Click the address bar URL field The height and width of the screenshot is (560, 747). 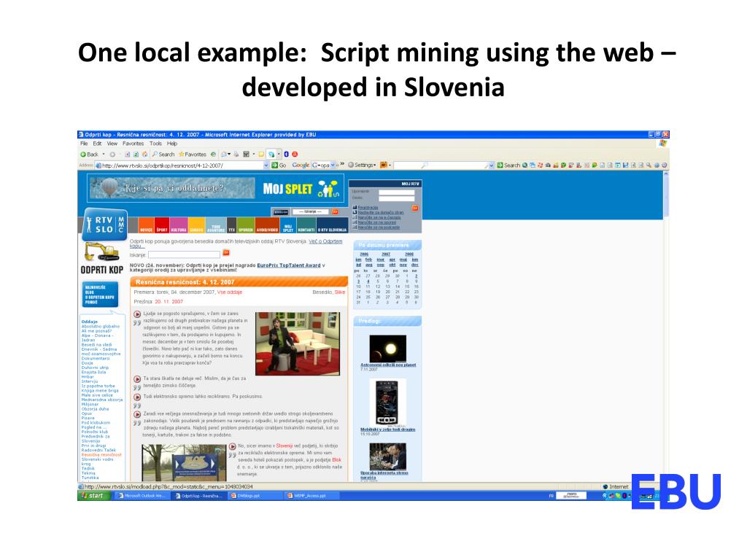click(x=182, y=166)
